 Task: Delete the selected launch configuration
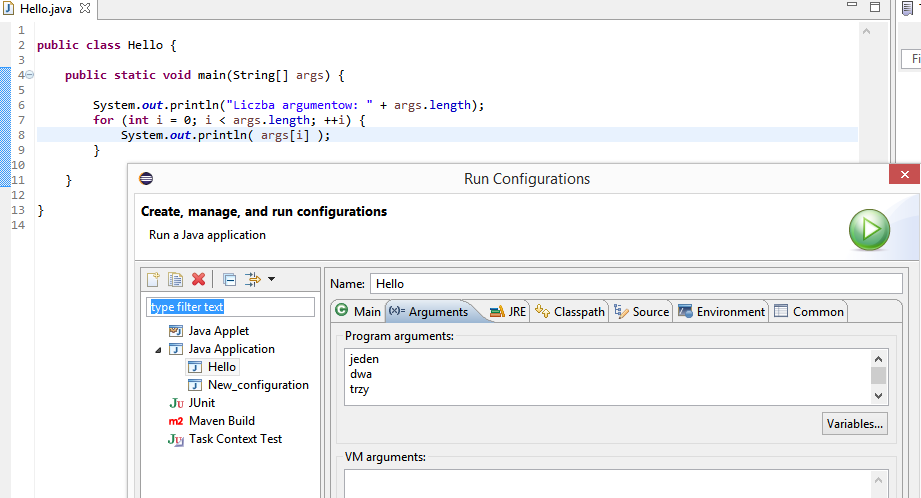point(199,280)
